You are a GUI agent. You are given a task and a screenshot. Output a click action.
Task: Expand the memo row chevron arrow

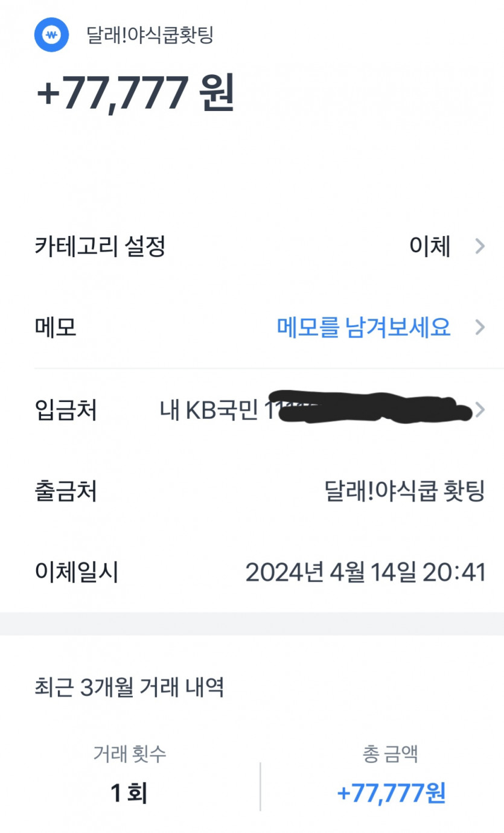[480, 328]
